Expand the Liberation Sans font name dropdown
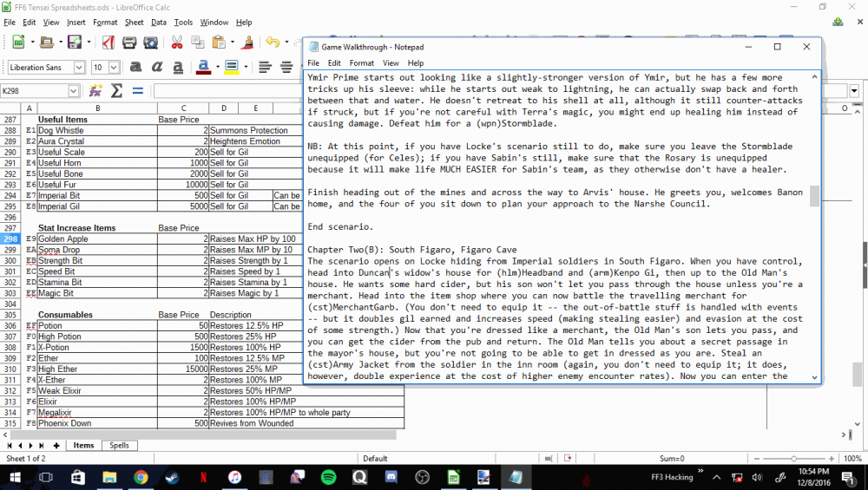Viewport: 868px width, 490px height. pos(79,68)
